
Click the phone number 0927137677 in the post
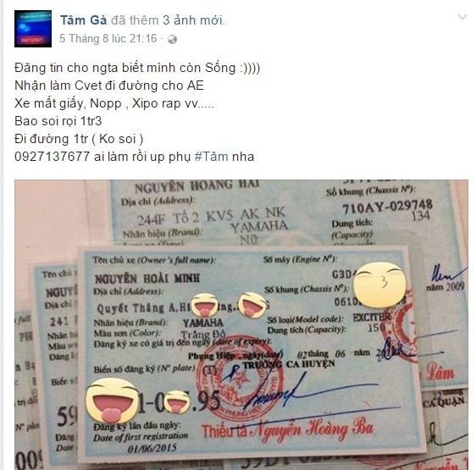point(53,157)
